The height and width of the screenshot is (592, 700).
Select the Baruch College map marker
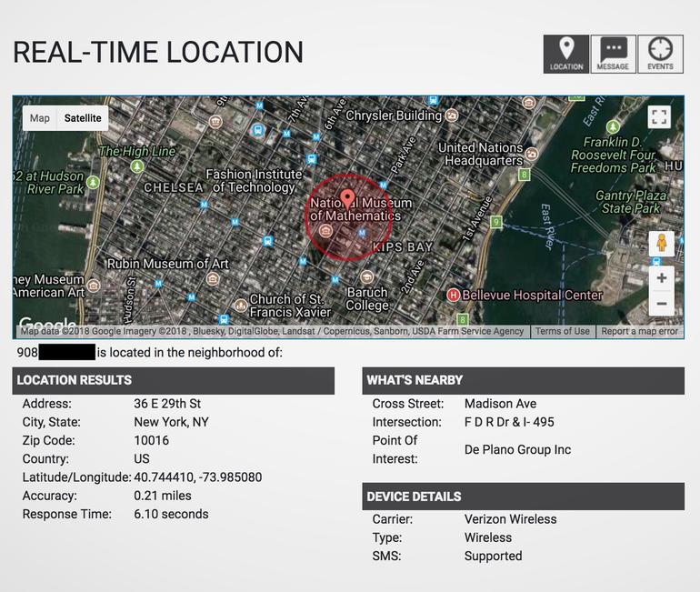[x=367, y=277]
